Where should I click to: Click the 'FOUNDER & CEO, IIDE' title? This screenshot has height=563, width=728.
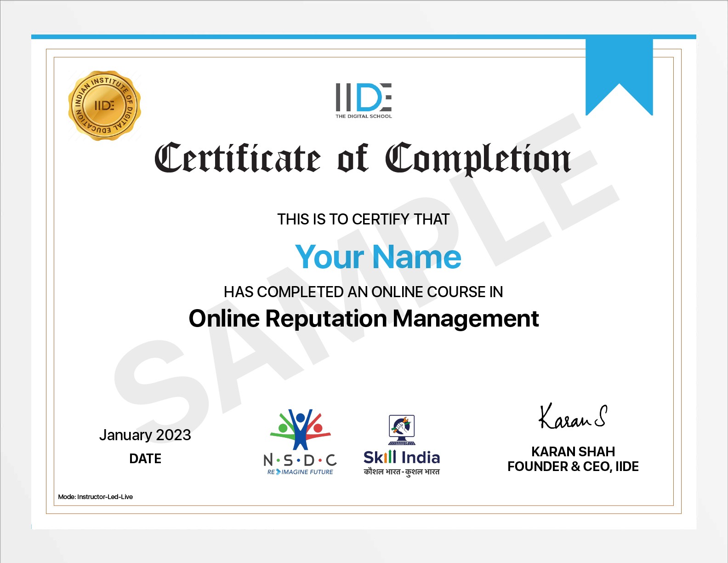573,466
